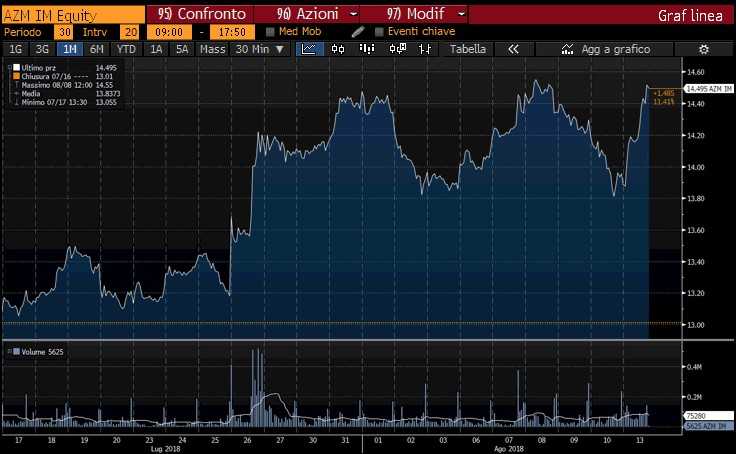Click the 26 date axis label
The width and height of the screenshot is (736, 454).
247,440
